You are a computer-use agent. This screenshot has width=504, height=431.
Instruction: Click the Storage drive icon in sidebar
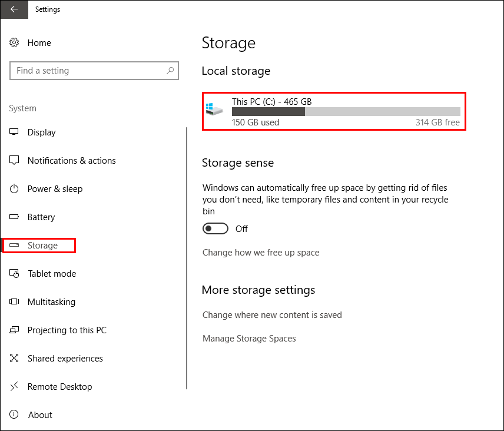[x=14, y=245]
